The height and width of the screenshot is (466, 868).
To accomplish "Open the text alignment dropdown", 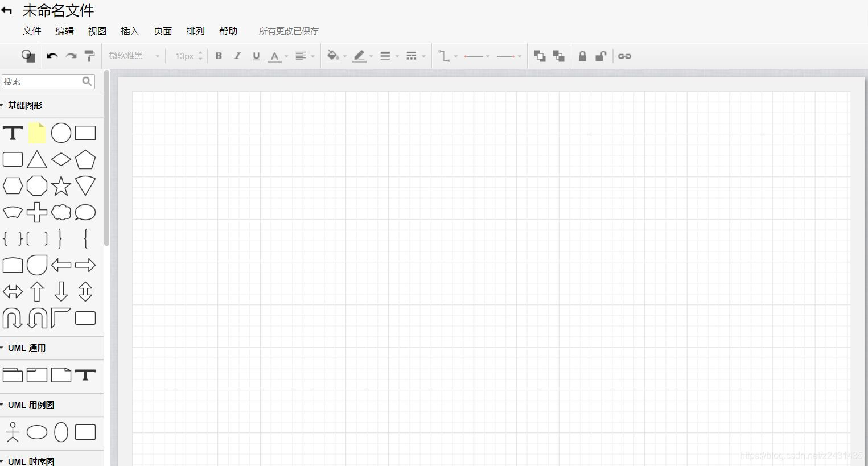I will (305, 56).
